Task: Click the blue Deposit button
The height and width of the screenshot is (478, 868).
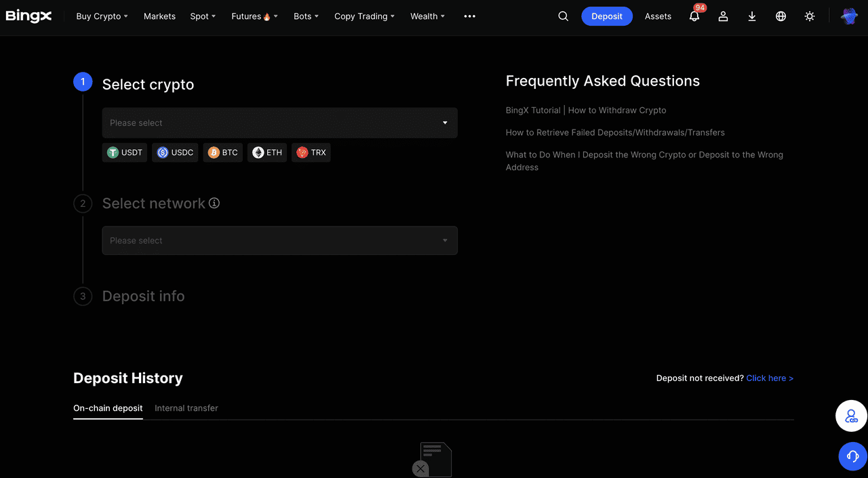Action: [606, 16]
